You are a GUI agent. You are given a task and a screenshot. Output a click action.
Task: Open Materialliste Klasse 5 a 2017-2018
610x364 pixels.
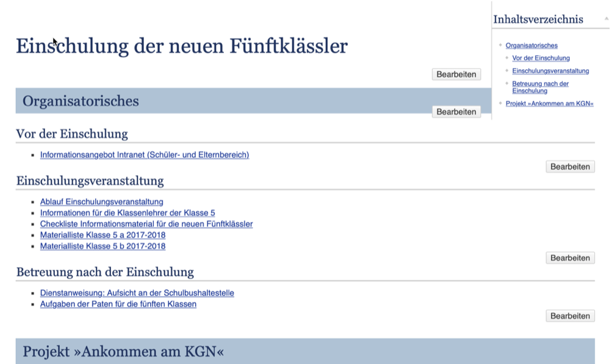[x=102, y=235]
